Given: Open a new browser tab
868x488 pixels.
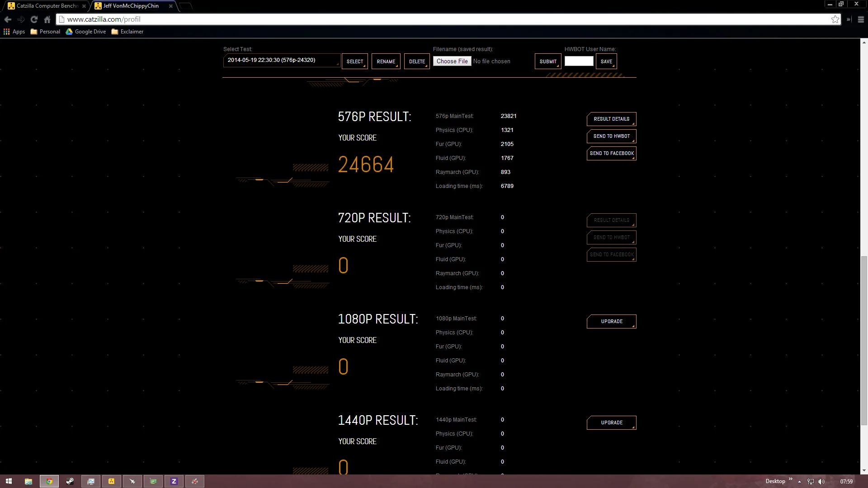Looking at the screenshot, I should (x=186, y=6).
